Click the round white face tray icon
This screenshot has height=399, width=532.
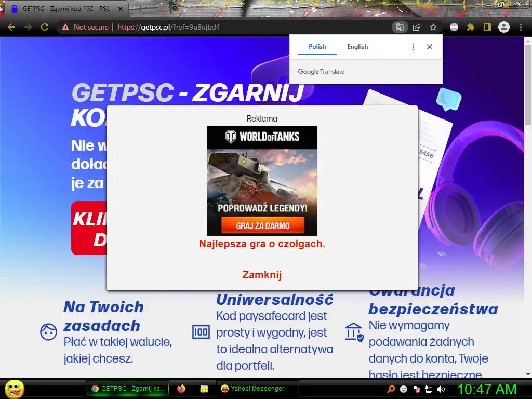(x=404, y=389)
